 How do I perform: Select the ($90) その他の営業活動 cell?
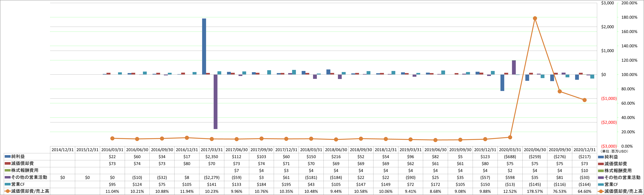(410, 178)
